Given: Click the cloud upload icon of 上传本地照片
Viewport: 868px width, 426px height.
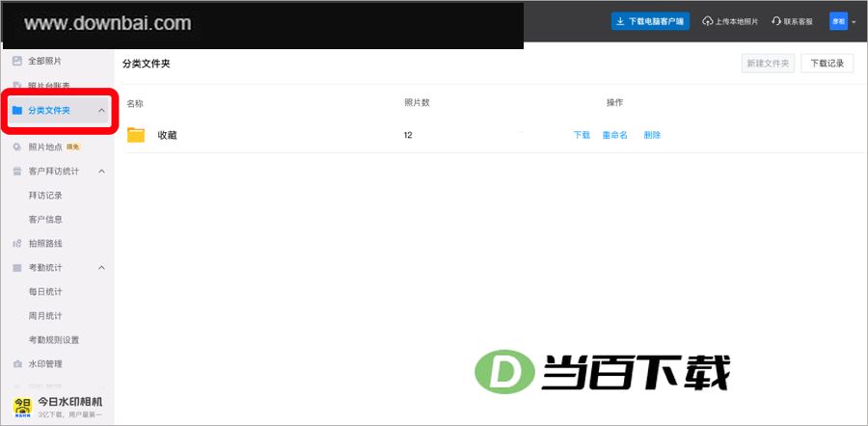Looking at the screenshot, I should (708, 21).
